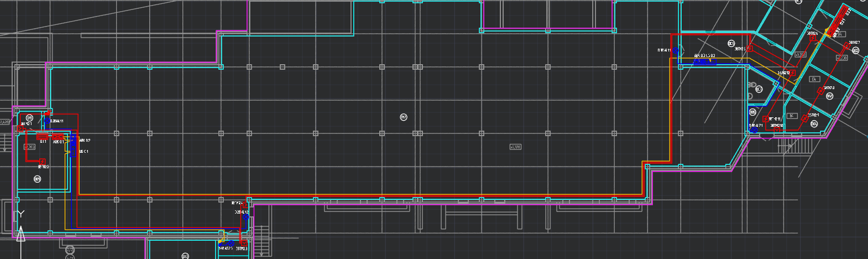Pick the blue horizontal panel block in the upper-right corridor
868x259 pixels.
pyautogui.click(x=705, y=62)
